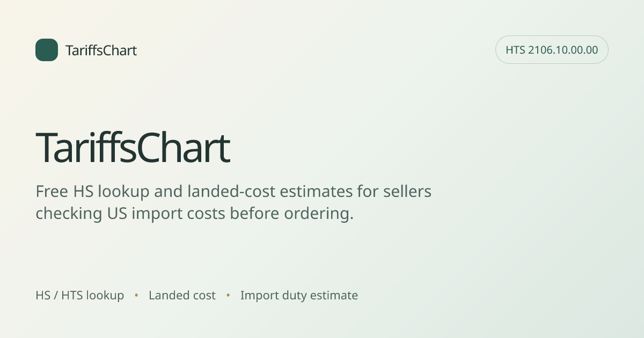
Task: Click the word "Tariffs" in the large headline
Action: pyautogui.click(x=86, y=148)
